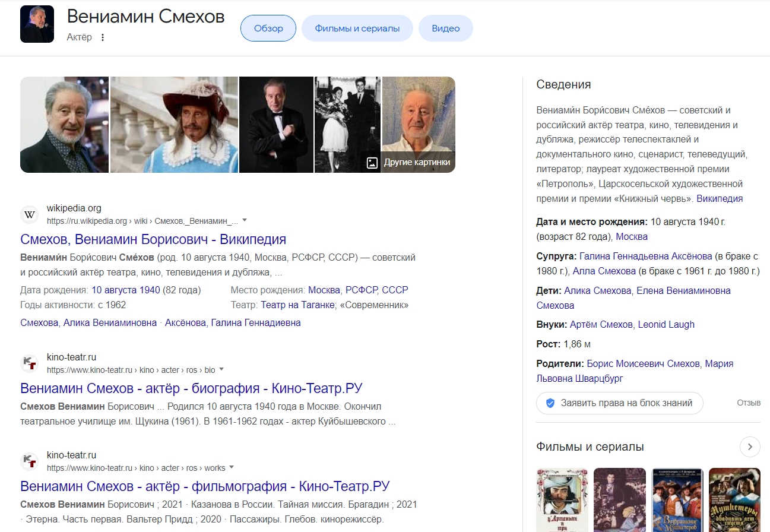Open photo of man in tuxedo with bow tie
Screen dimensions: 770x532
276,125
